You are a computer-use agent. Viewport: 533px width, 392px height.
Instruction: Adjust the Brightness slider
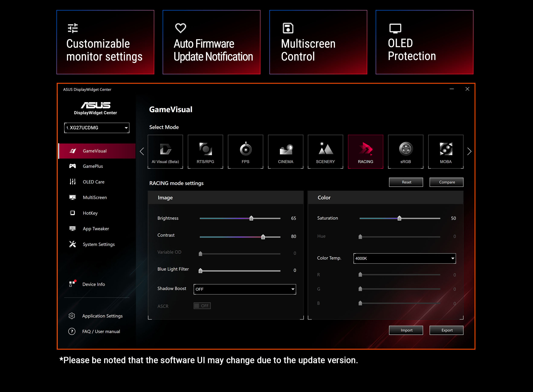[x=251, y=218]
